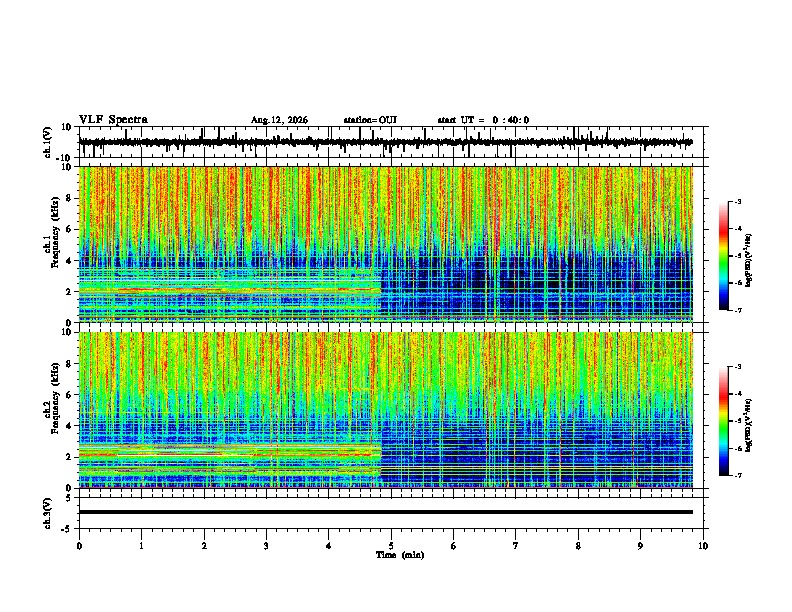The image size is (792, 612).
Task: Click the ch.2 "Frequency (kHz)" axis label
Action: point(55,397)
